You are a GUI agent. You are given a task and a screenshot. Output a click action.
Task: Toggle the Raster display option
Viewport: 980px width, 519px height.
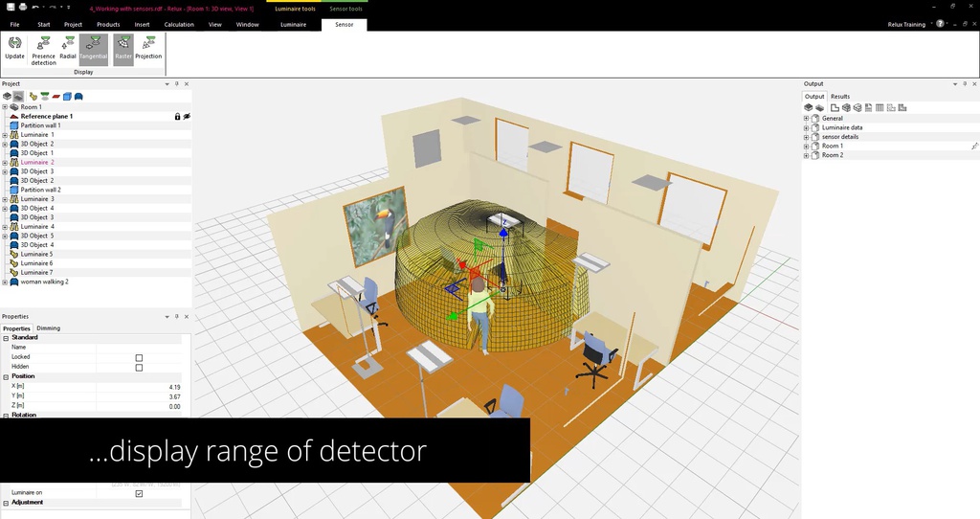pyautogui.click(x=123, y=48)
